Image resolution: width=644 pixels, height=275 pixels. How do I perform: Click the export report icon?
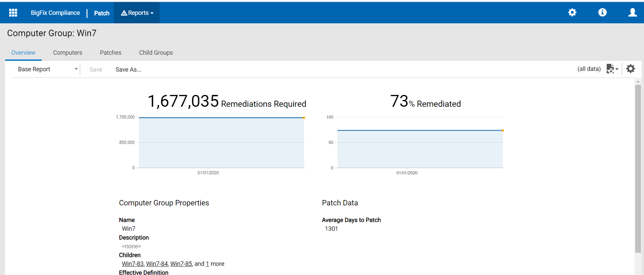[x=612, y=69]
